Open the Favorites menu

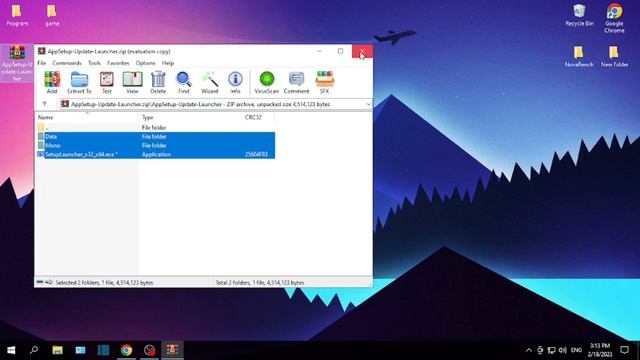(x=118, y=63)
